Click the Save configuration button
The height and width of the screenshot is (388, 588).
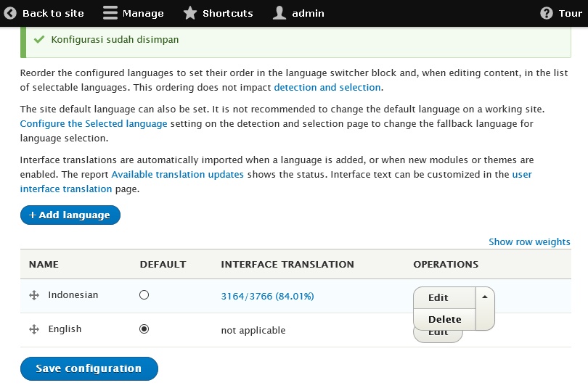[x=89, y=368]
